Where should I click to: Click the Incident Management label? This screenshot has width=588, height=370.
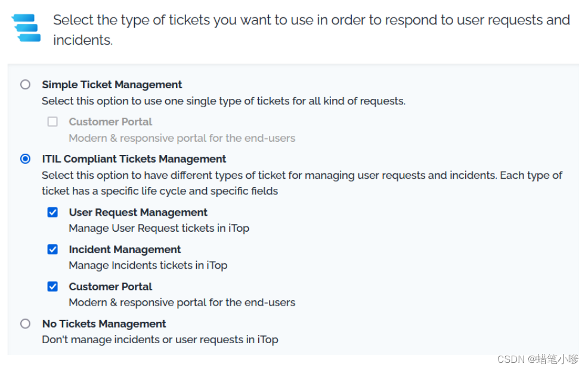point(125,249)
